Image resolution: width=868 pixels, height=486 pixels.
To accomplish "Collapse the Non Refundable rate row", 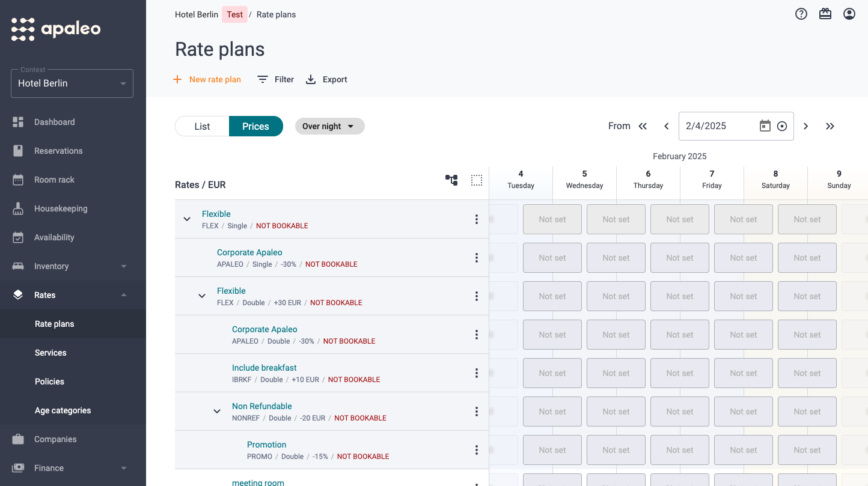I will pyautogui.click(x=217, y=412).
